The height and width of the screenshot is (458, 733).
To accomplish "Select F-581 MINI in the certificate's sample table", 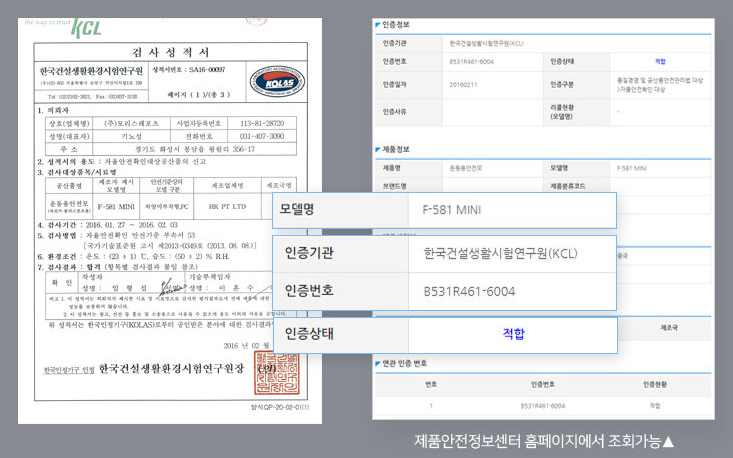I will click(x=116, y=207).
